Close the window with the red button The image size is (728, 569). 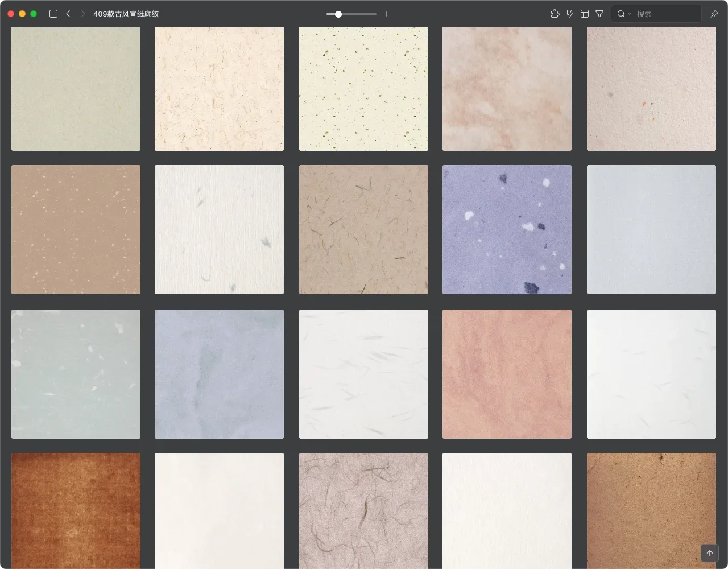(x=11, y=14)
